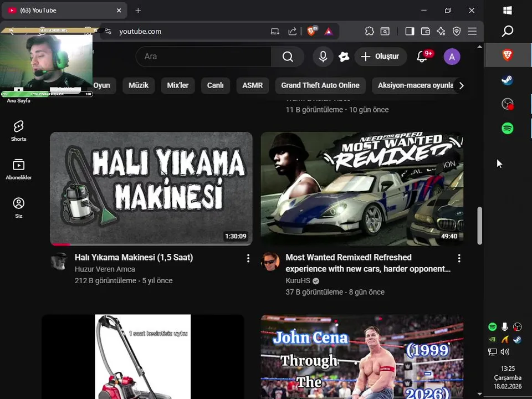Open Brave VPN shield icon
The width and height of the screenshot is (532, 399).
click(457, 31)
